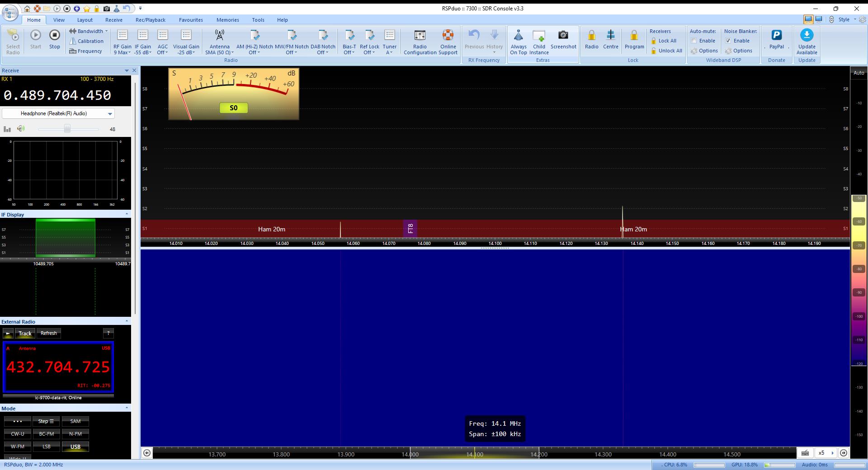
Task: Open Select Radio tool
Action: pyautogui.click(x=13, y=41)
